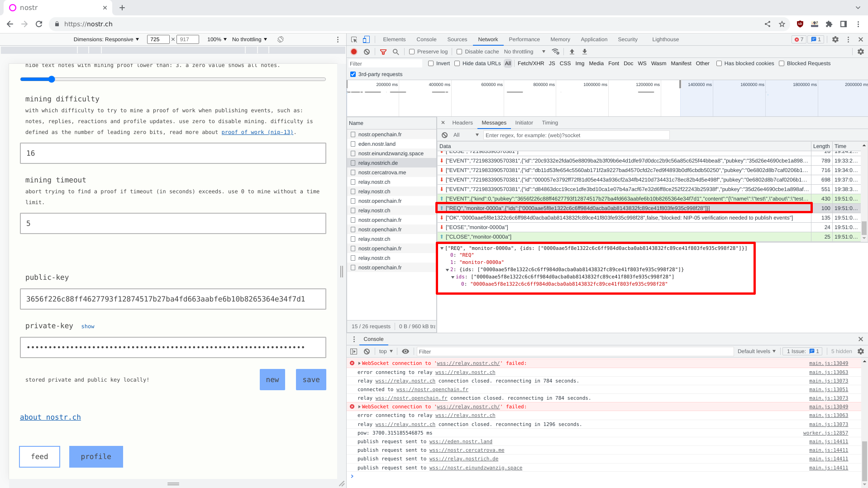Click the export HAR download icon
Screen dimensions: 868x488
point(585,52)
